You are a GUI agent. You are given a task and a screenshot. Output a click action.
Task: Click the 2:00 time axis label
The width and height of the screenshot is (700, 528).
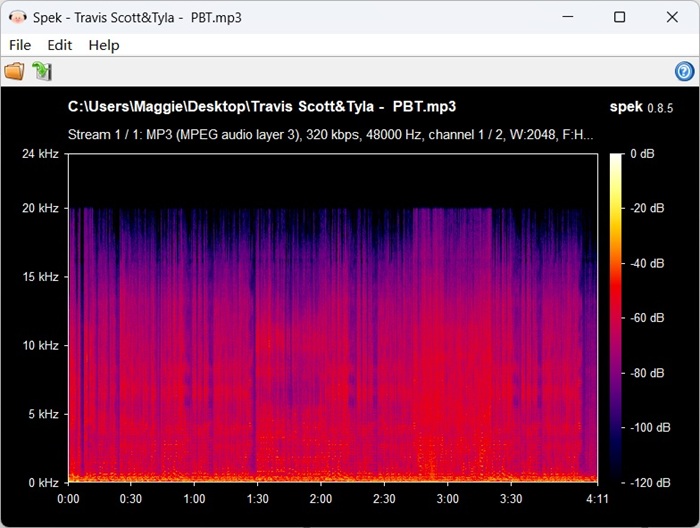click(x=321, y=499)
